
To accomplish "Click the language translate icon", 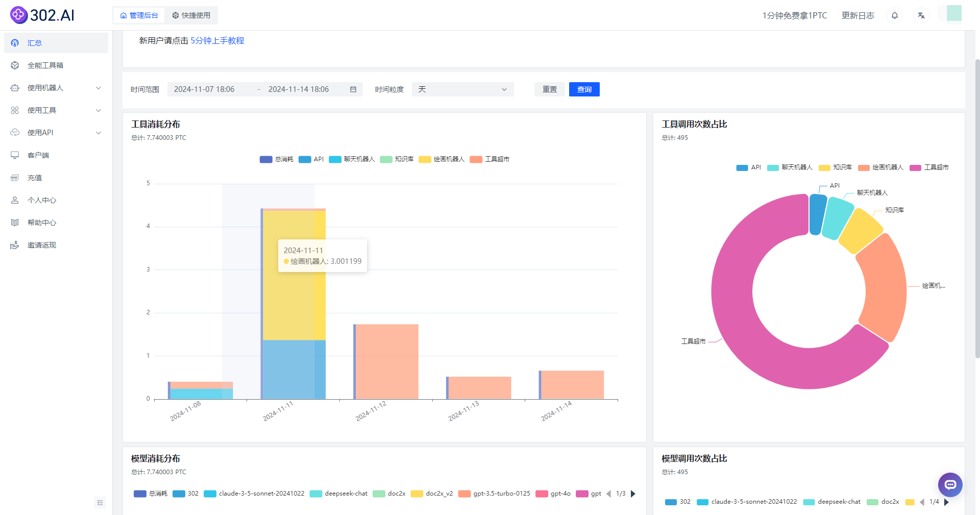I will coord(921,15).
